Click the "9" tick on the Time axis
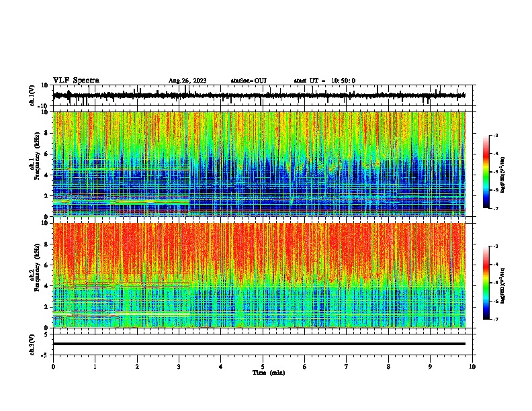The width and height of the screenshot is (532, 411). click(430, 367)
